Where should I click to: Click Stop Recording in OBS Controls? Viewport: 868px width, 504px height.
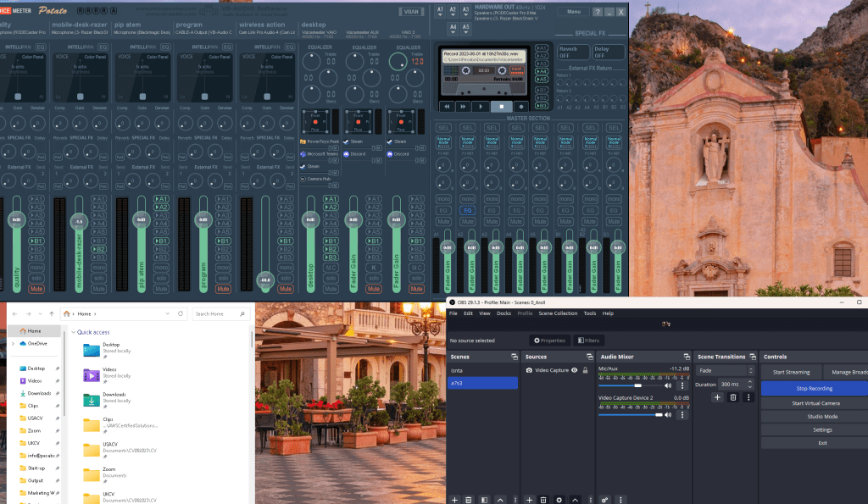(815, 388)
